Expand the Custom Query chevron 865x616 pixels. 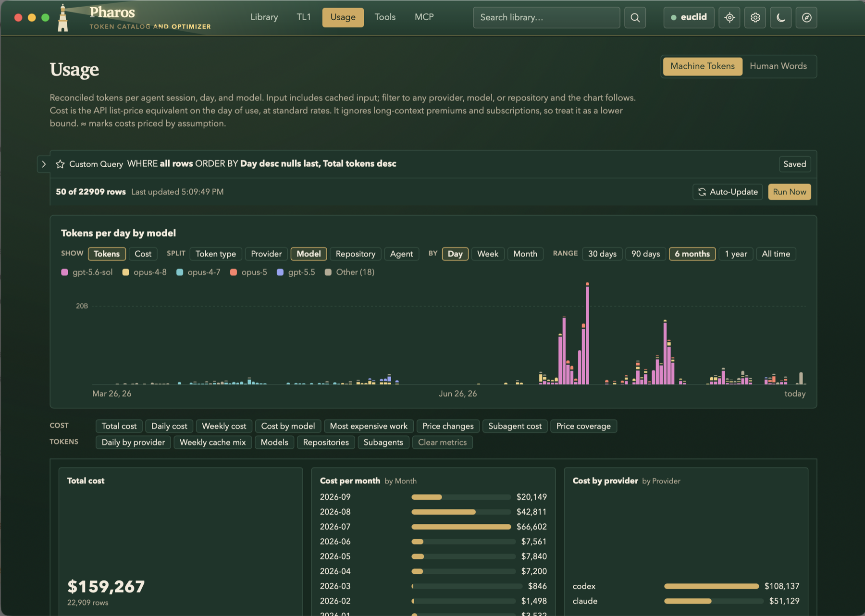click(44, 164)
